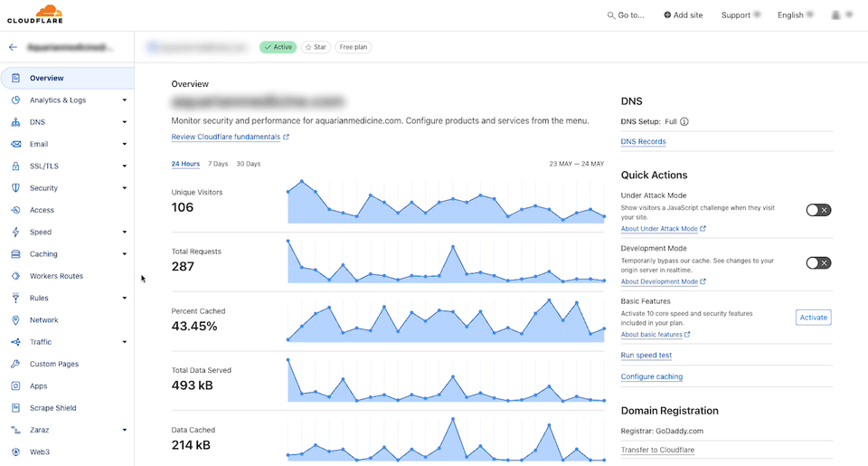Click the Run speed test link

[646, 356]
